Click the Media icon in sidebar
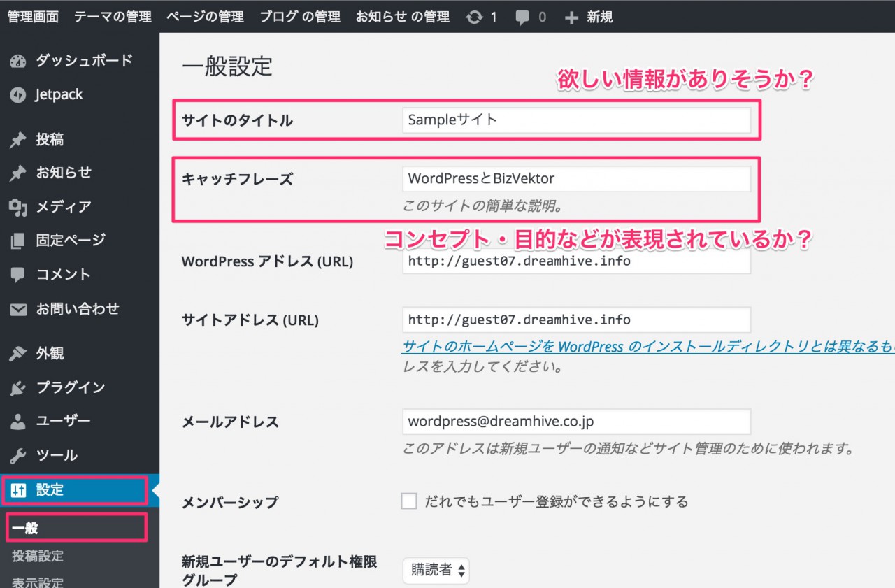Screen dimensions: 895x588 point(18,207)
